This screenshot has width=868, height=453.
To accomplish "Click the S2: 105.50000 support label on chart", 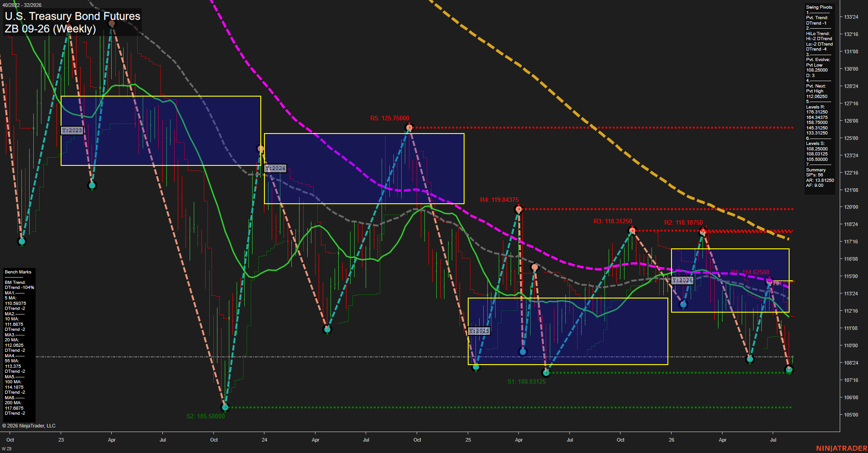I will point(206,416).
